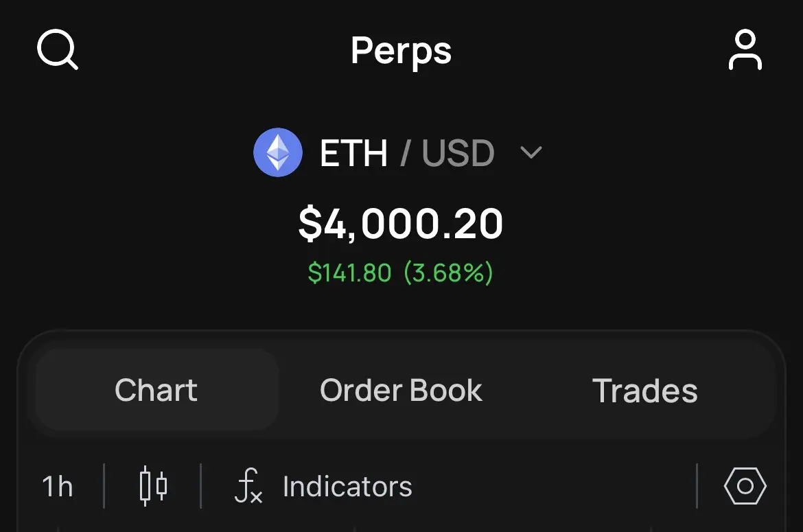Click the (3.68%) percentage change
The height and width of the screenshot is (532, 803).
(x=449, y=273)
